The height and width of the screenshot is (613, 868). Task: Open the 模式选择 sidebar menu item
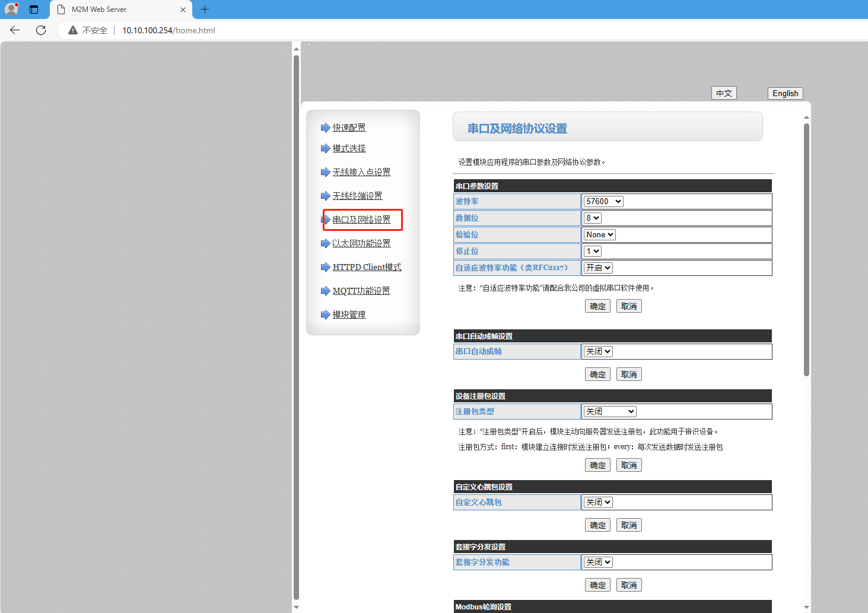(349, 148)
